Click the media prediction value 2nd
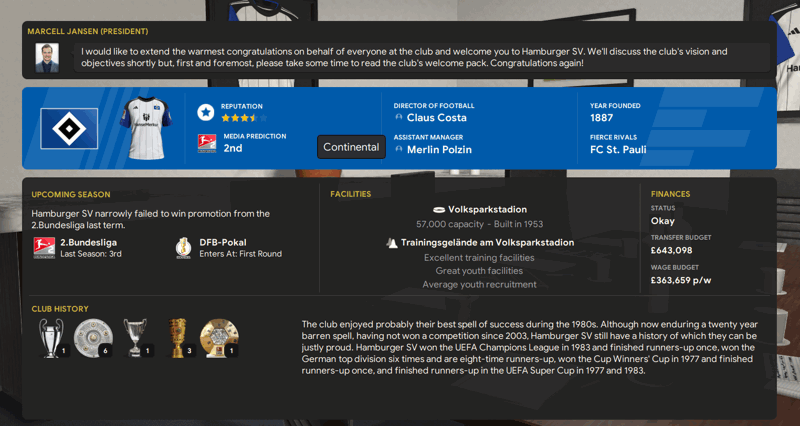800x426 pixels. pyautogui.click(x=233, y=148)
